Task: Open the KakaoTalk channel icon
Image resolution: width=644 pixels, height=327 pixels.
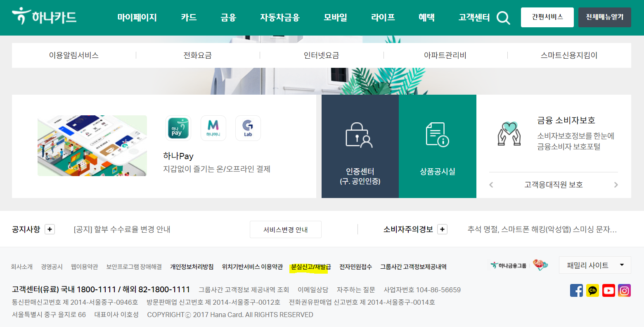Action: point(592,290)
